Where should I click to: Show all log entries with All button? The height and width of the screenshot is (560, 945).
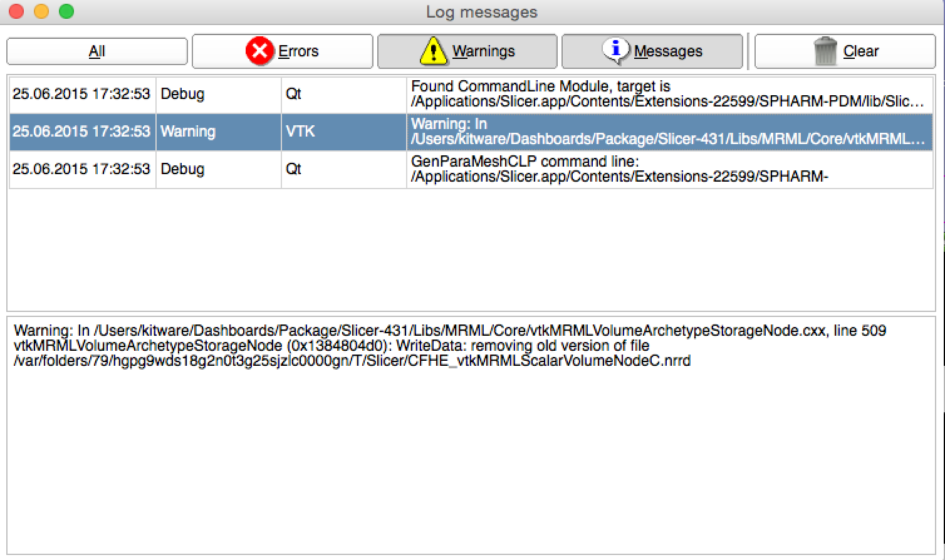click(97, 51)
